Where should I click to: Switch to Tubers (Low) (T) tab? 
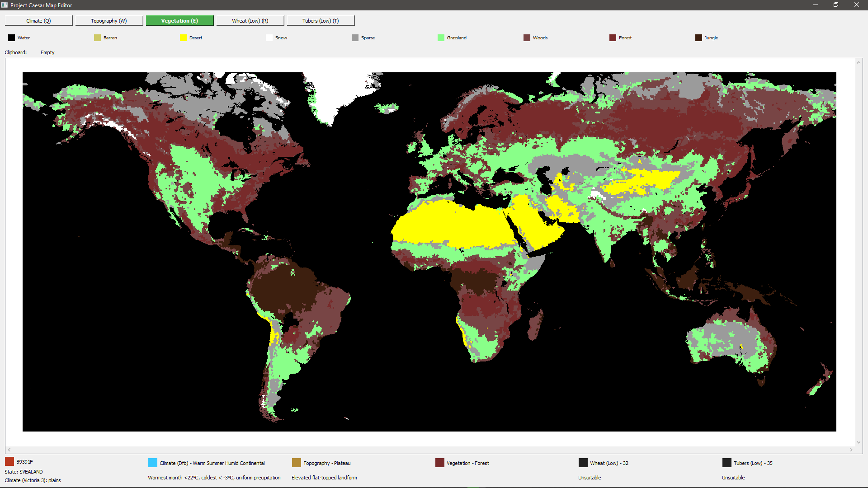click(x=321, y=21)
